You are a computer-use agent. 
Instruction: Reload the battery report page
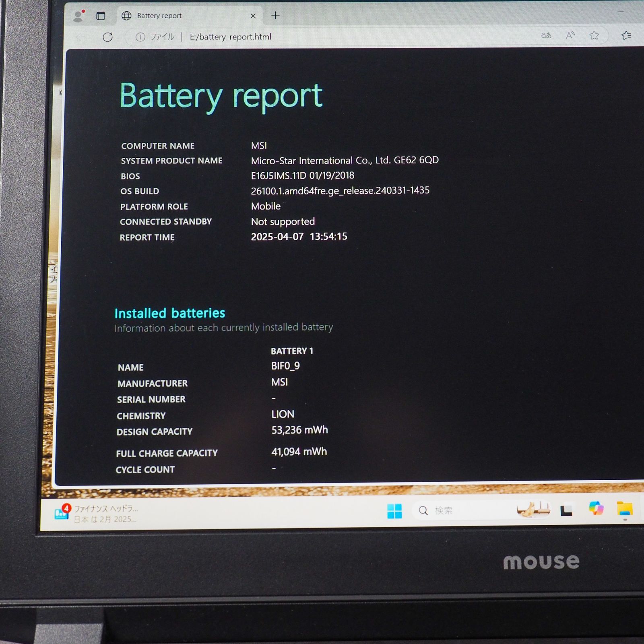pyautogui.click(x=107, y=37)
